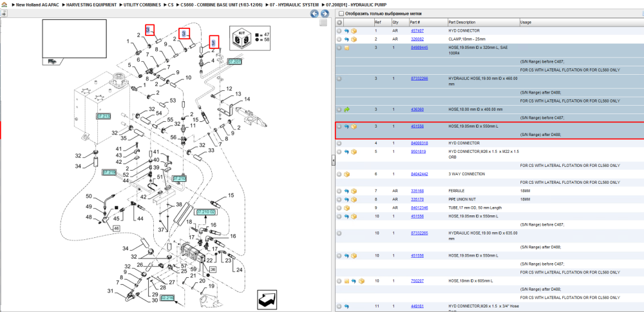Image resolution: width=644 pixels, height=312 pixels.
Task: Select callout number 31 in the diagram
Action: pos(110,291)
